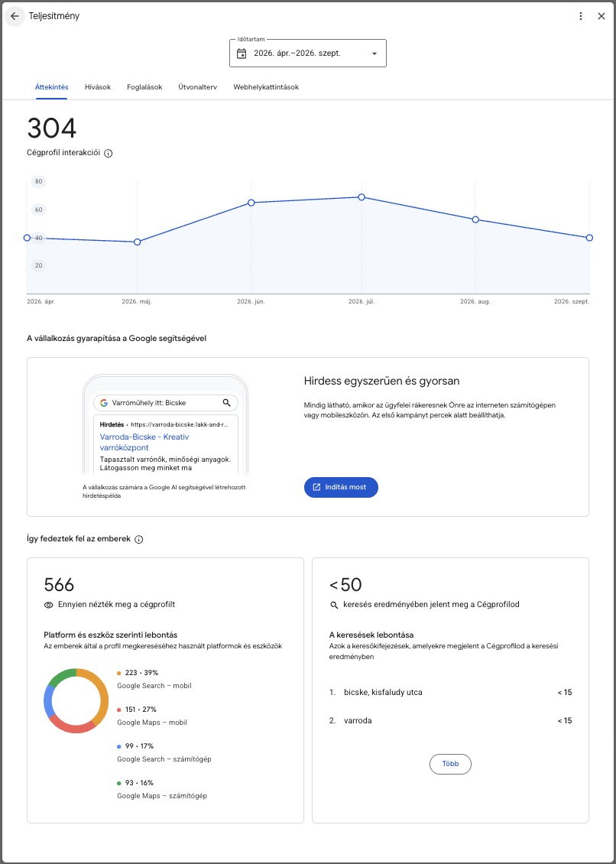The image size is (616, 864).
Task: Click 'Platform és eszköz szerinti lebontás' heading
Action: coord(110,635)
